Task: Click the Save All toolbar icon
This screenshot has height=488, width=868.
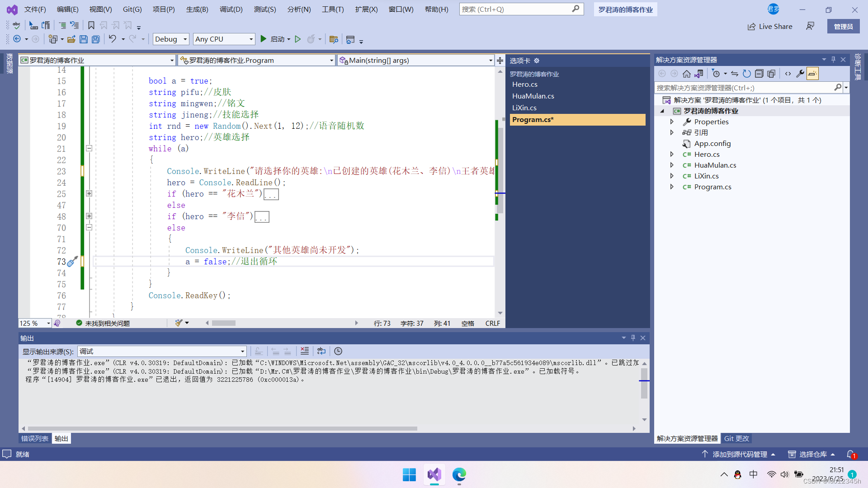Action: tap(96, 39)
